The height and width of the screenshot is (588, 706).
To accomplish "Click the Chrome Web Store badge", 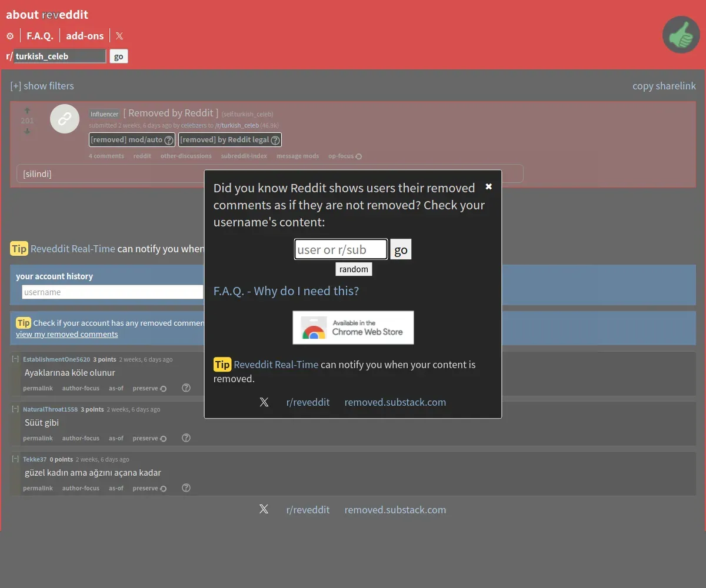I will [353, 328].
